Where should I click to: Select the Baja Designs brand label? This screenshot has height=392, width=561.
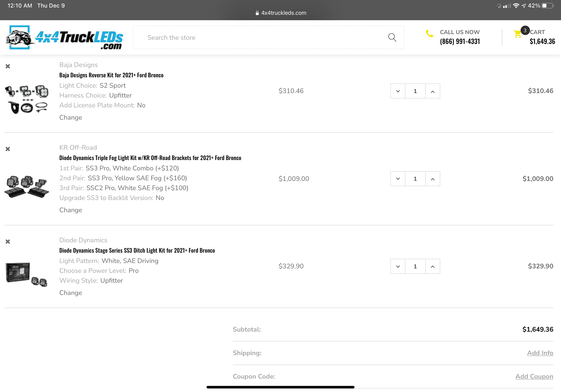[78, 65]
